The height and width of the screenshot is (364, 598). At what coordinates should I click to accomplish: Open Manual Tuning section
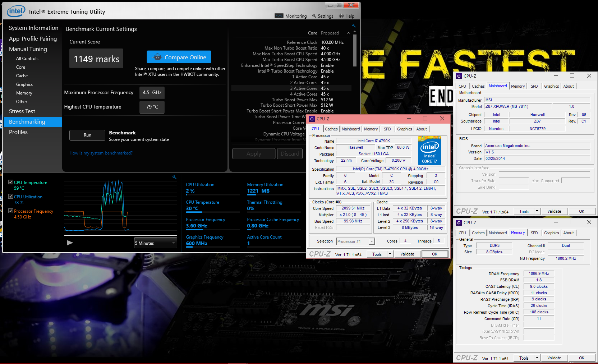click(x=28, y=49)
